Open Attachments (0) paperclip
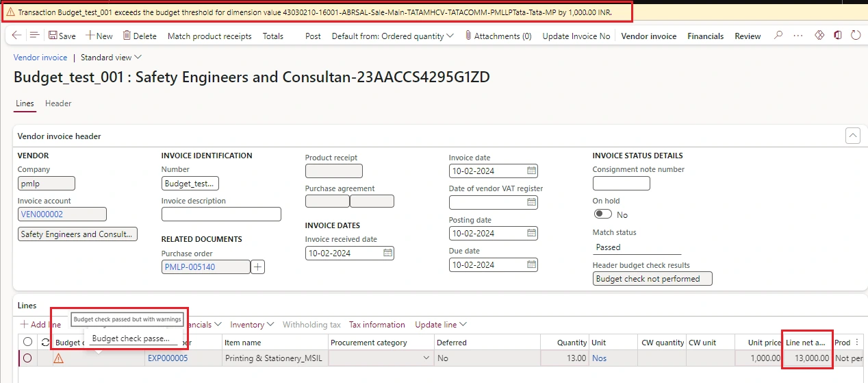The width and height of the screenshot is (868, 383). [x=498, y=36]
